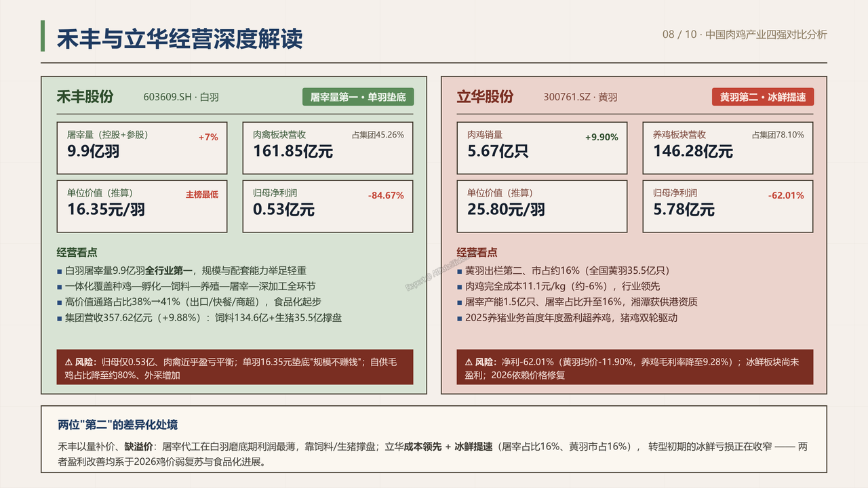Click summary paragraph 禾丰以量补价、缺溢价
This screenshot has height=488, width=868.
pyautogui.click(x=433, y=454)
